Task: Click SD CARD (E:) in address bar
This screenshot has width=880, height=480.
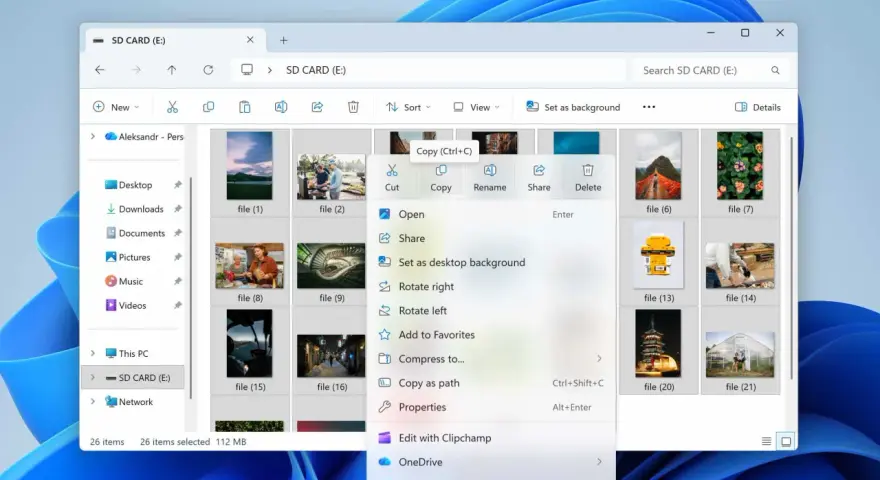Action: [316, 70]
